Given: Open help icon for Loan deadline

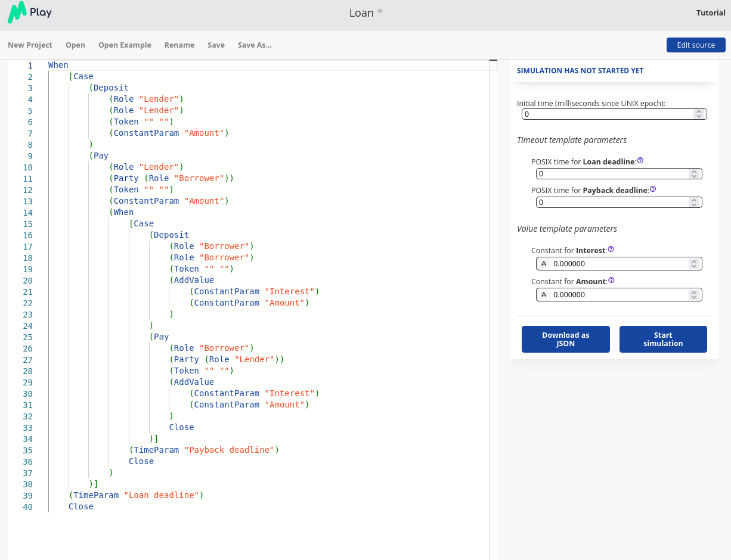Looking at the screenshot, I should coord(640,161).
